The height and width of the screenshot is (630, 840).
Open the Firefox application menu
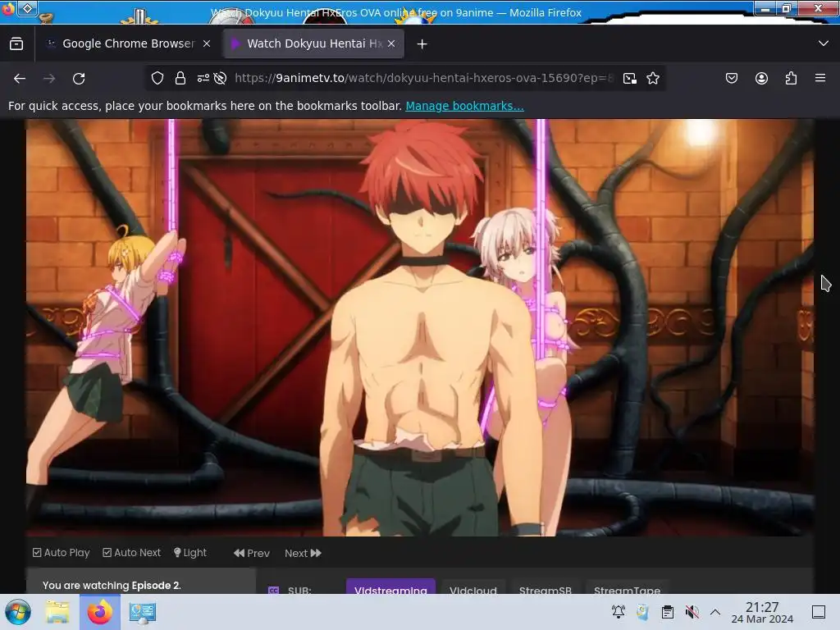point(820,78)
